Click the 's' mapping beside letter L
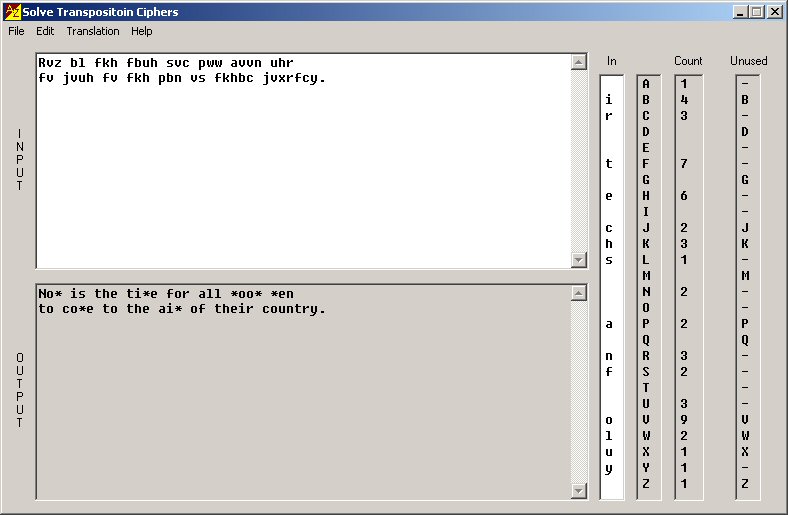788x515 pixels. tap(609, 260)
